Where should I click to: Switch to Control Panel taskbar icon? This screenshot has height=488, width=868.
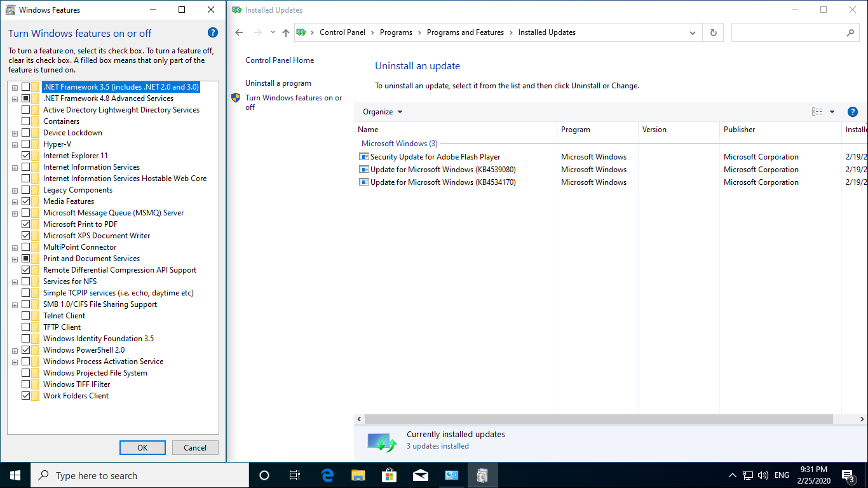pos(451,475)
